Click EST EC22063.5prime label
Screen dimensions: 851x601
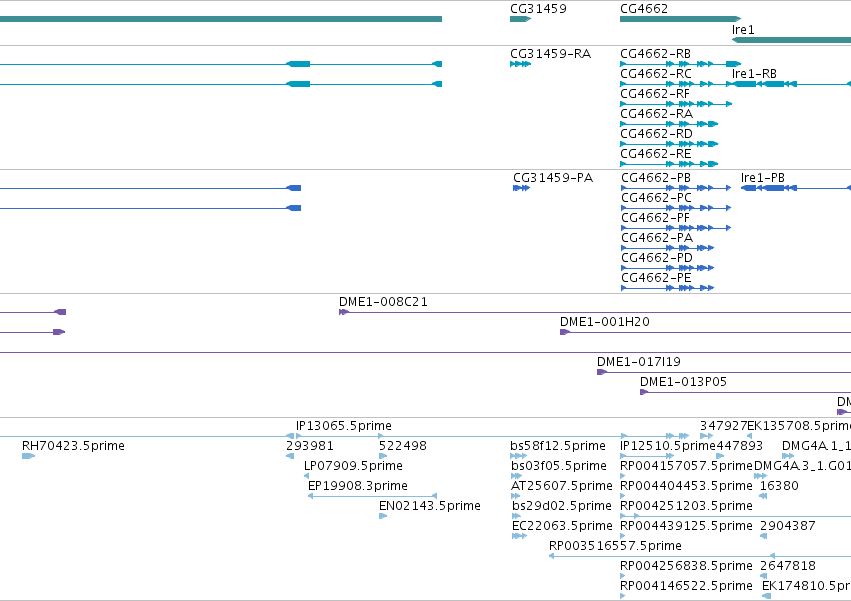click(x=562, y=527)
